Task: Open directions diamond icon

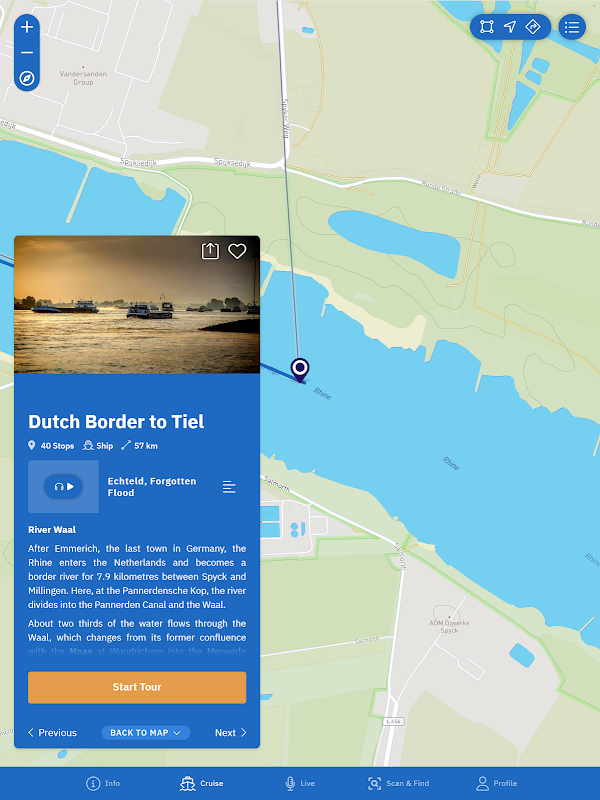Action: [533, 27]
